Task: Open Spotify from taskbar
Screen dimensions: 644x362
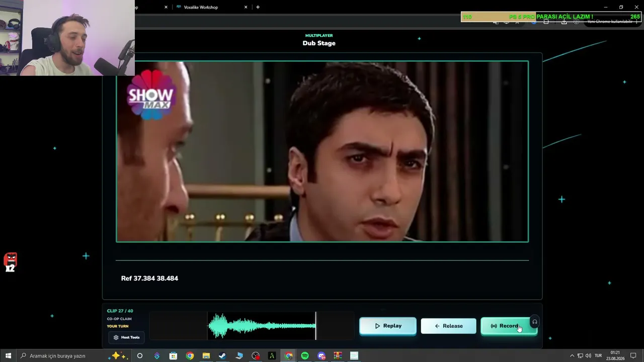Action: tap(305, 355)
